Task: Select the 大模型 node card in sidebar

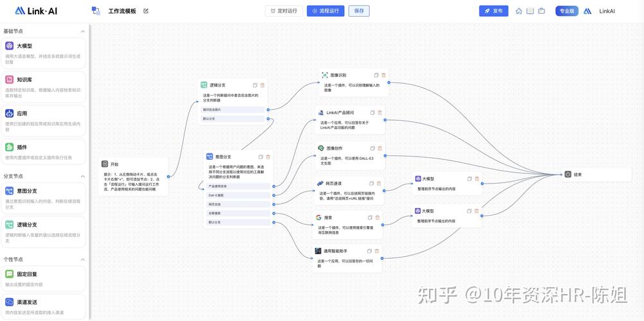Action: click(x=44, y=53)
